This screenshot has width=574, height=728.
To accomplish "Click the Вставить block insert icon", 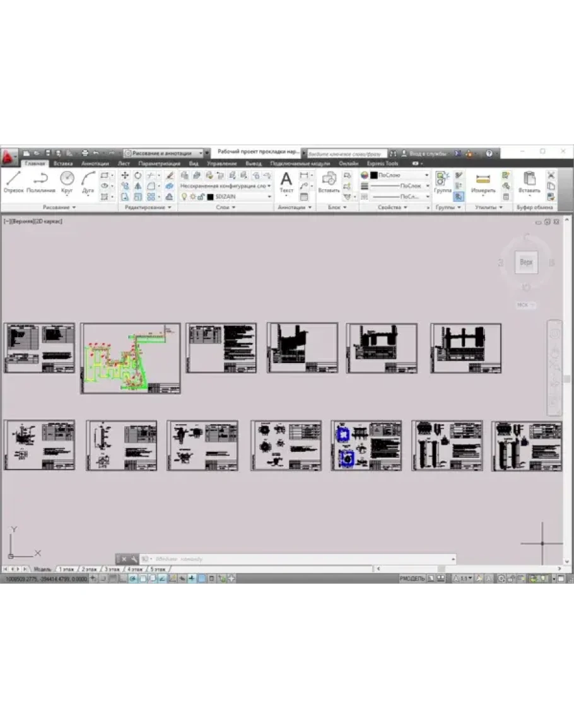I will point(329,182).
